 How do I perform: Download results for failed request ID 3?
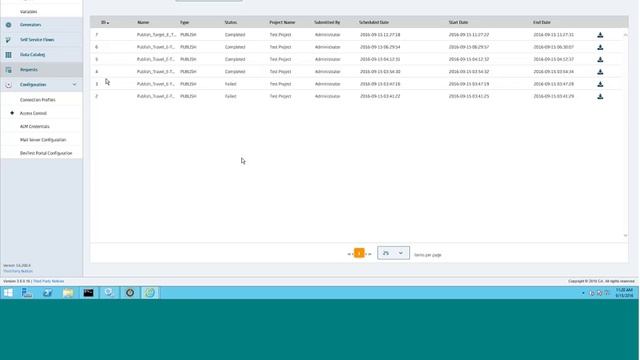tap(600, 84)
